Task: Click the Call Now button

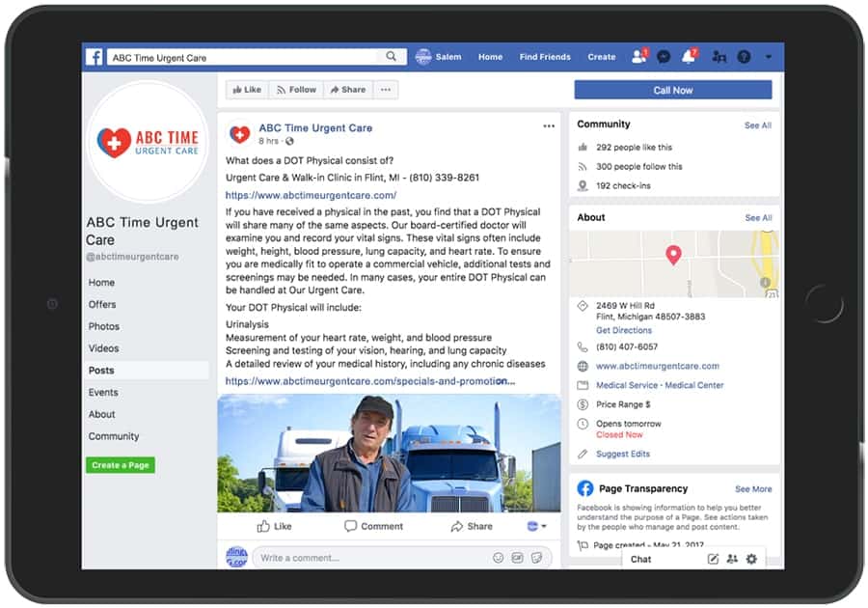Action: coord(673,91)
